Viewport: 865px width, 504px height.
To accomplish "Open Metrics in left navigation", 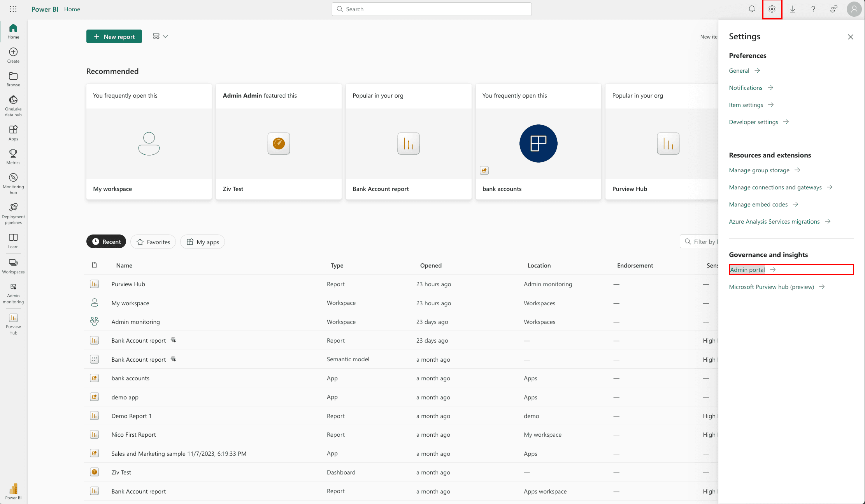I will coord(13,157).
